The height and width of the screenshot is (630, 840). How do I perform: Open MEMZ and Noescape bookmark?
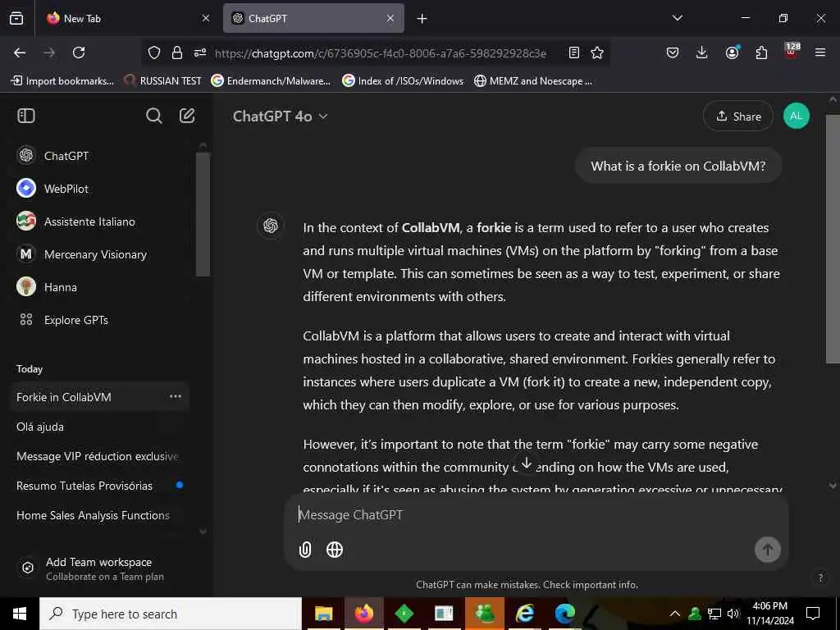click(x=533, y=81)
